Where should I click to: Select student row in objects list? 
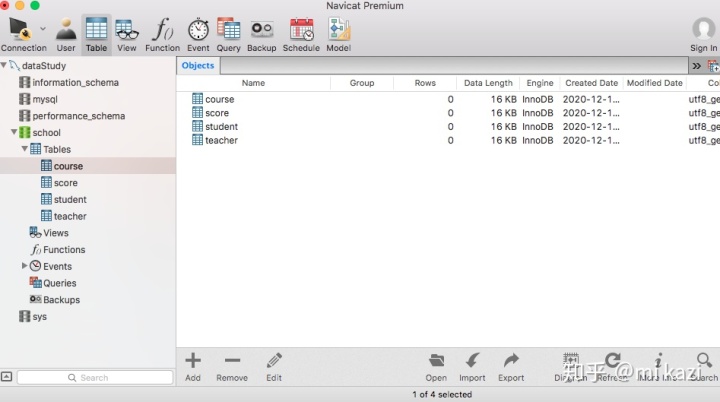[448, 126]
